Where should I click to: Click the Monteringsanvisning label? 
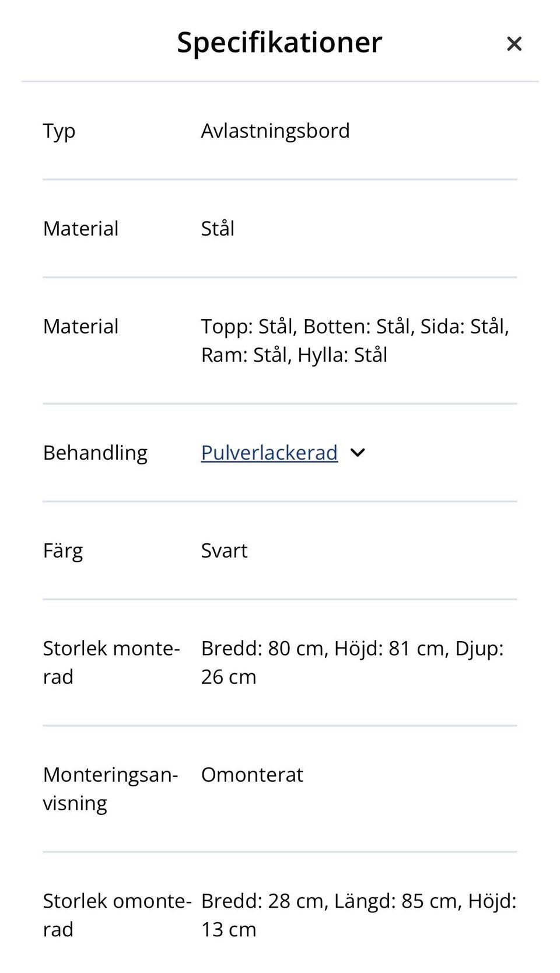(x=110, y=789)
